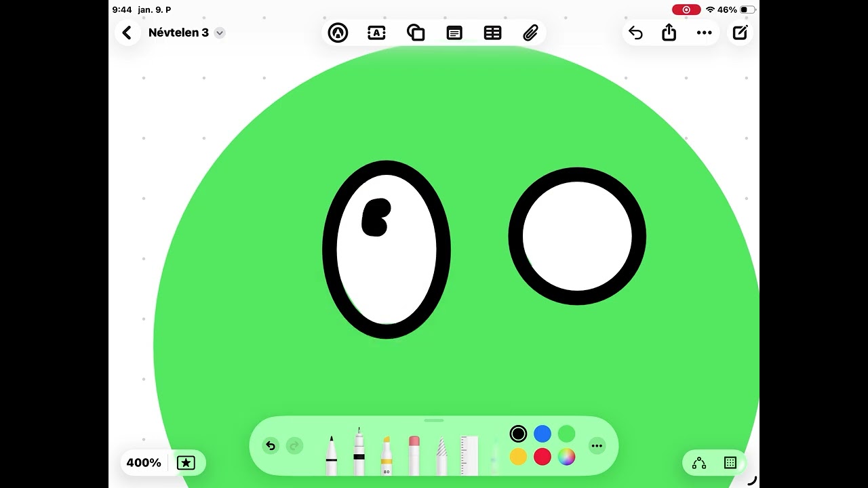Pick the yellow highlighter tool
Viewport: 868px width, 488px height.
click(x=387, y=455)
